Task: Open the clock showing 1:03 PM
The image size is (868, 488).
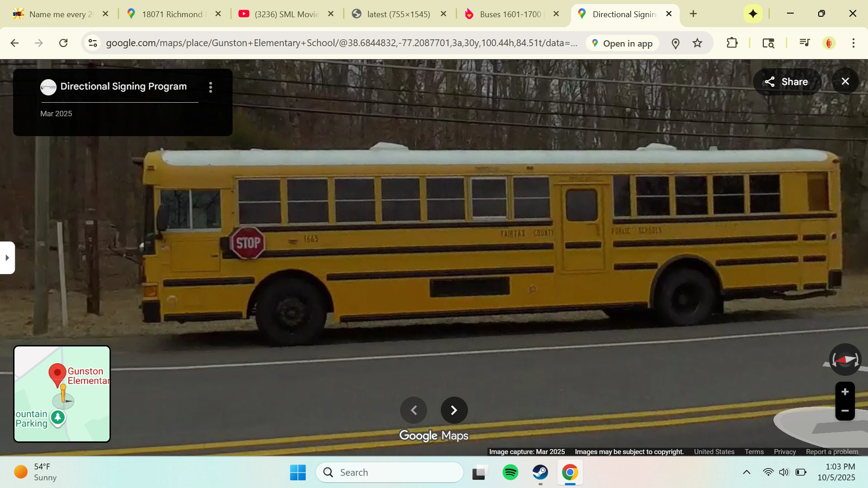Action: tap(836, 472)
